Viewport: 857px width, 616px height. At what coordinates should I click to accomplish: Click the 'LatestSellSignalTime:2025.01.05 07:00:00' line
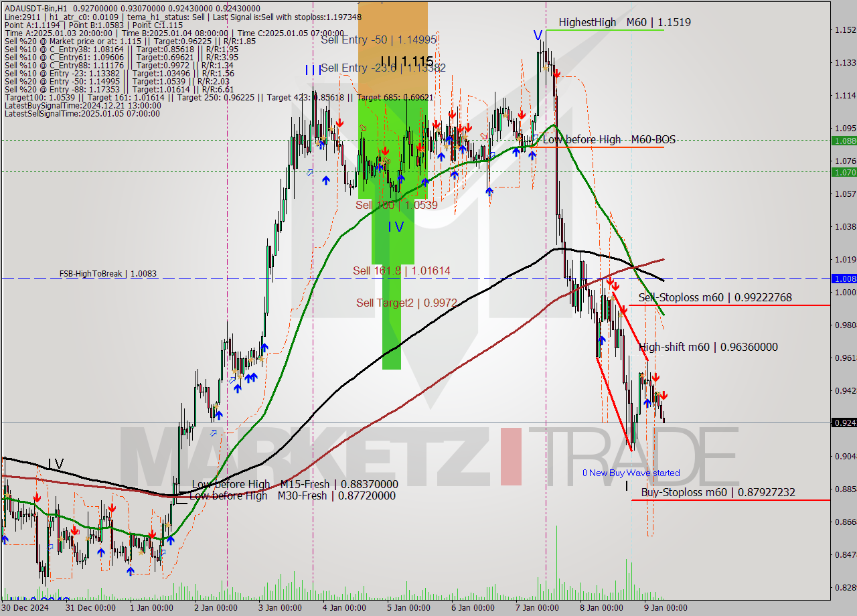click(x=82, y=114)
